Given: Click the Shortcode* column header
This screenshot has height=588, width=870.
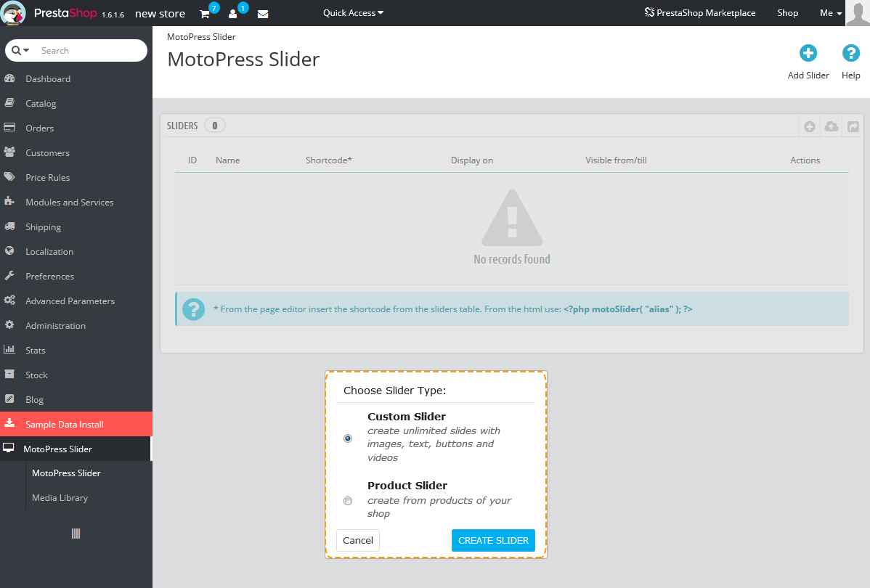Looking at the screenshot, I should coord(328,160).
